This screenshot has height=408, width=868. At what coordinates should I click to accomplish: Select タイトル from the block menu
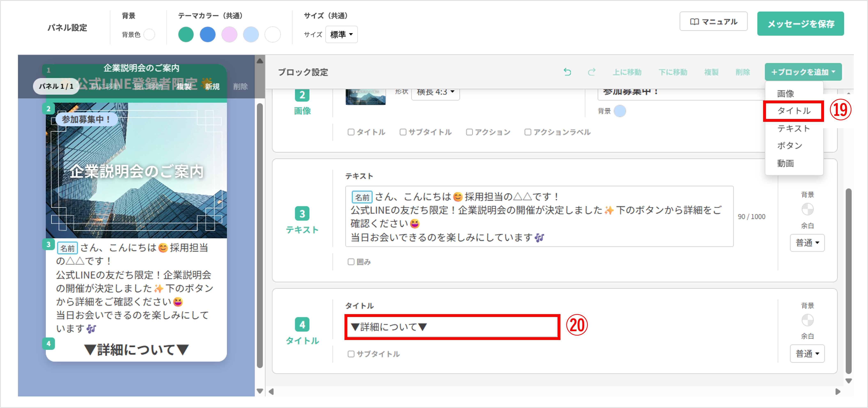[x=793, y=111]
